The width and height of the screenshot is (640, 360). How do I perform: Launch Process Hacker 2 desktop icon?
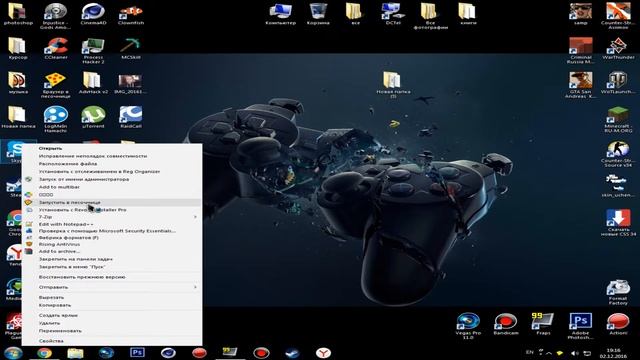(93, 51)
